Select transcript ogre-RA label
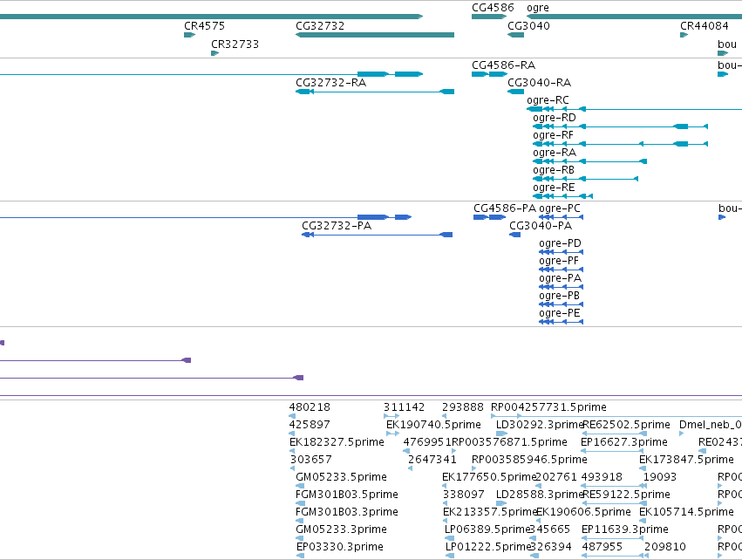This screenshot has height=560, width=742. 555,153
